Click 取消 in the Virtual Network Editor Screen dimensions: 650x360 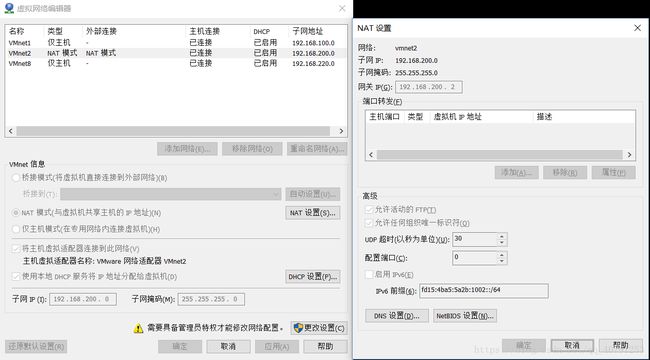click(228, 346)
